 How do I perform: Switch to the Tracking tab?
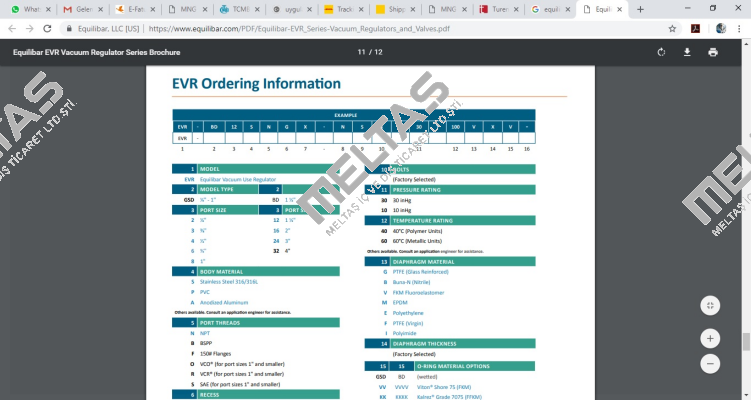pyautogui.click(x=343, y=9)
